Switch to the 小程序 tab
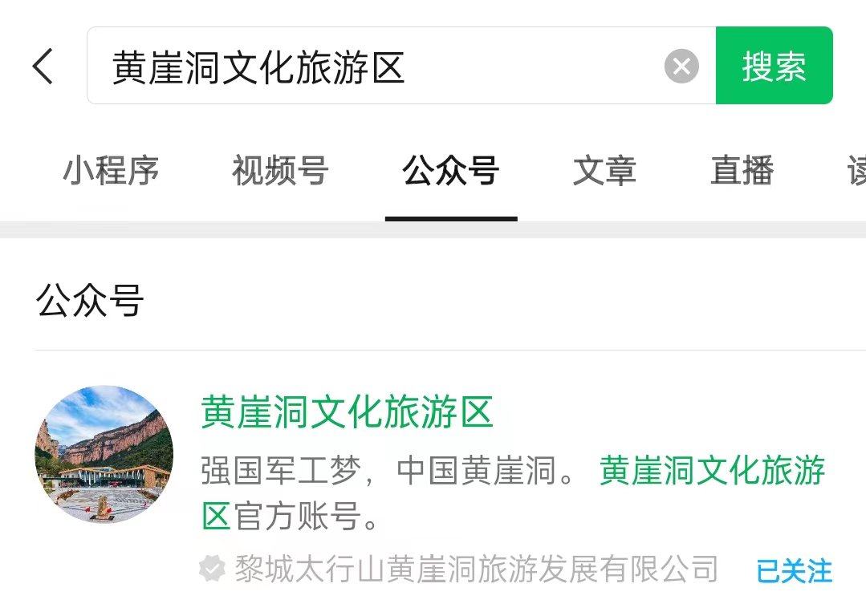Image resolution: width=866 pixels, height=616 pixels. pos(112,171)
